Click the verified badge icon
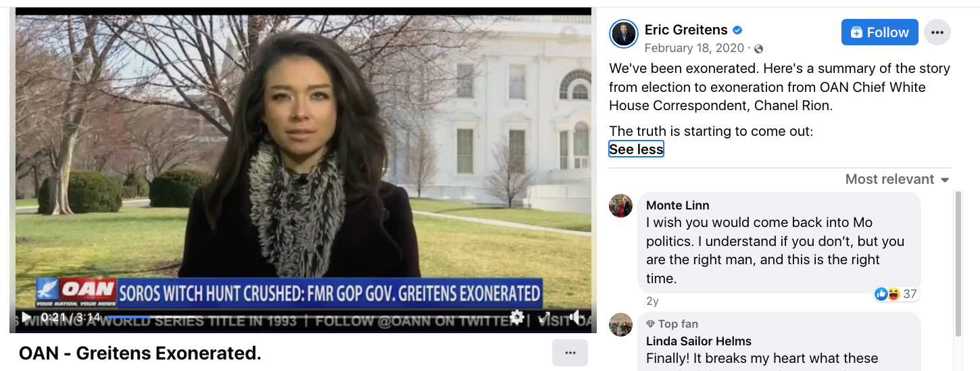This screenshot has width=980, height=371. coord(738,30)
